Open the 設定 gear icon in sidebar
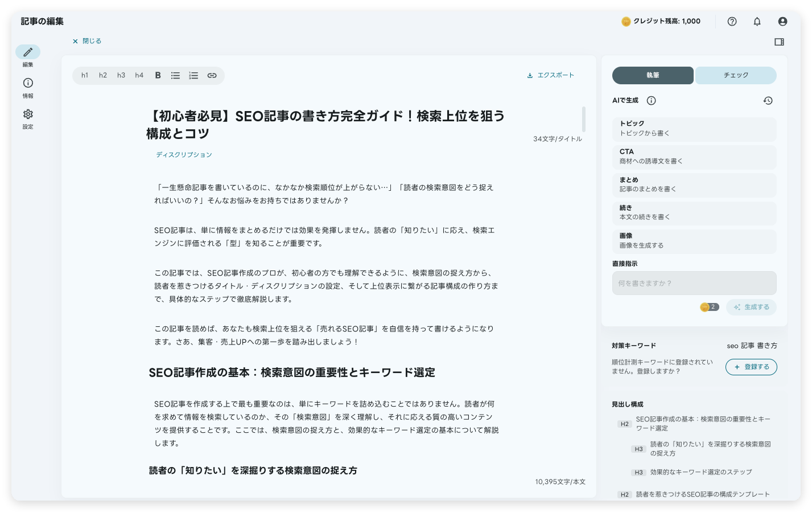Screen dimensions: 812x512 click(x=28, y=114)
